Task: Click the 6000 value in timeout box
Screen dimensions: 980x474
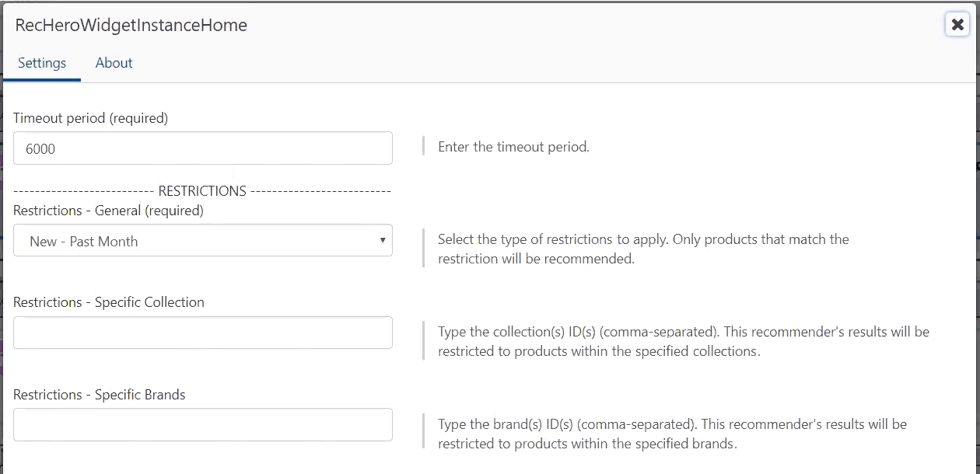Action: [40, 148]
